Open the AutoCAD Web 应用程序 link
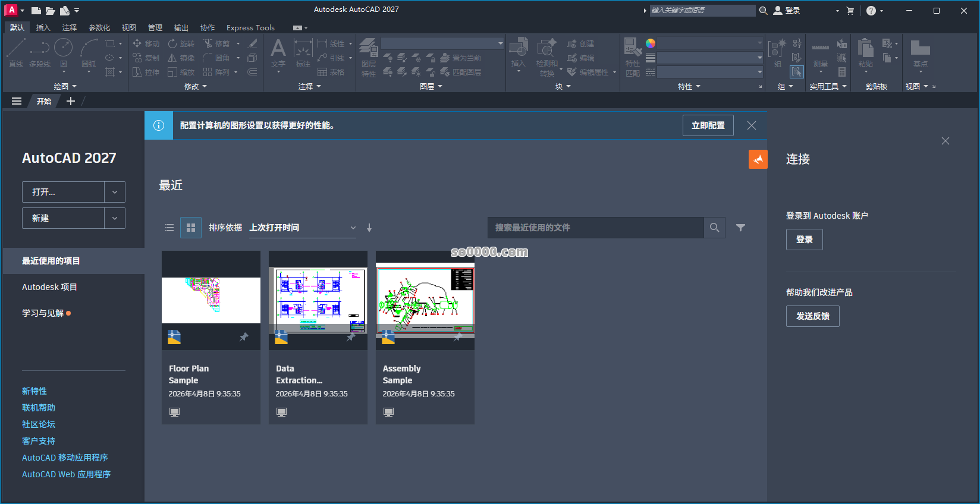 point(66,474)
